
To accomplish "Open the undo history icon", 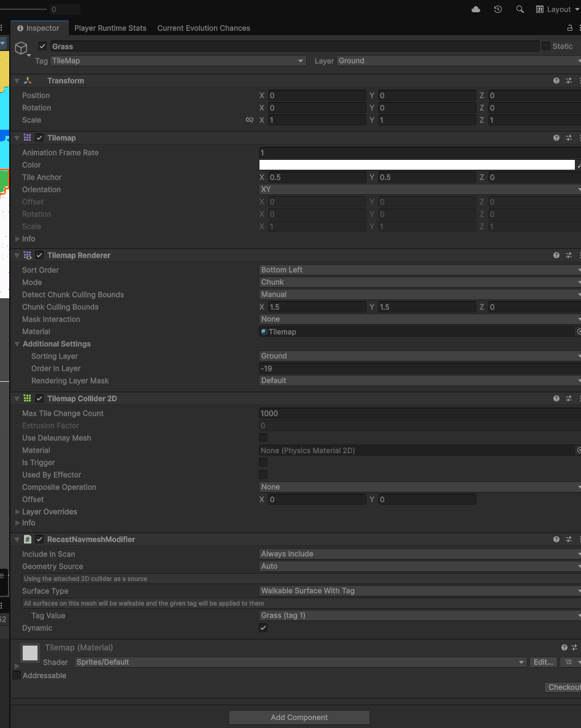I will tap(498, 9).
